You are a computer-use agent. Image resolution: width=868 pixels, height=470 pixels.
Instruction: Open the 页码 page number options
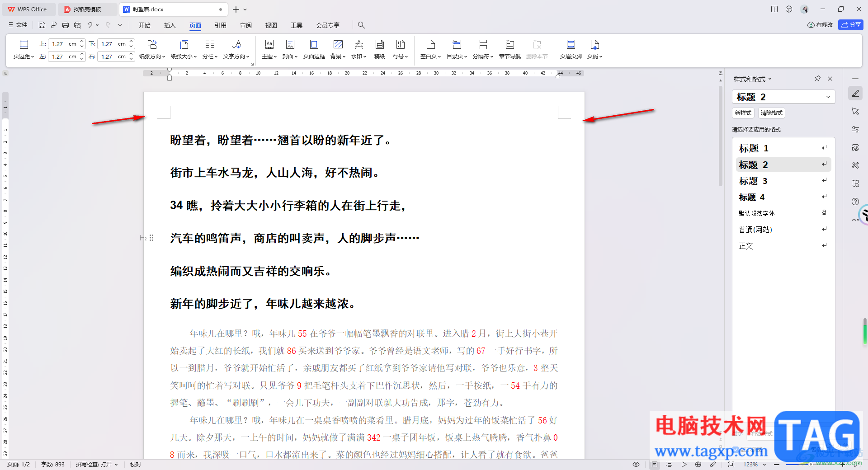coord(594,49)
